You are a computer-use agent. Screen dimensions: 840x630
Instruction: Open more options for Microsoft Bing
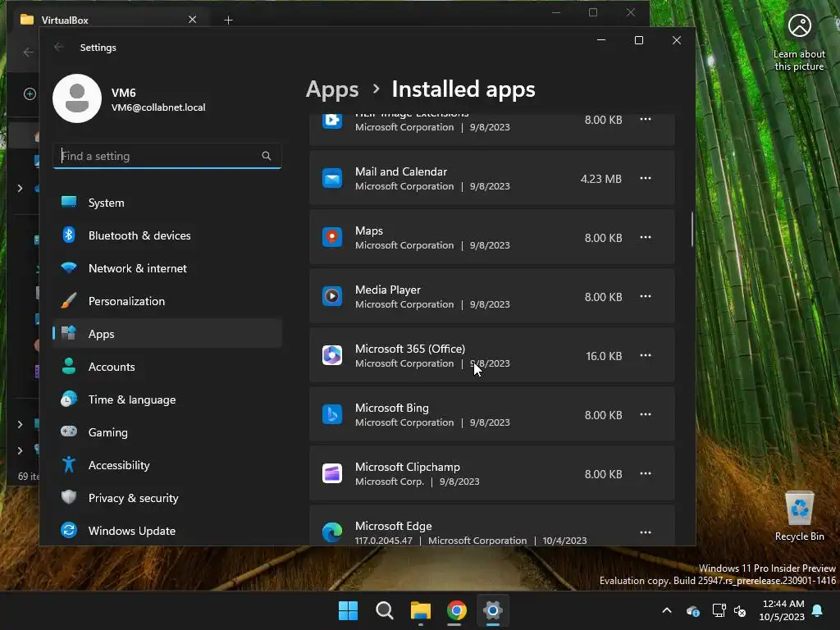pyautogui.click(x=646, y=414)
